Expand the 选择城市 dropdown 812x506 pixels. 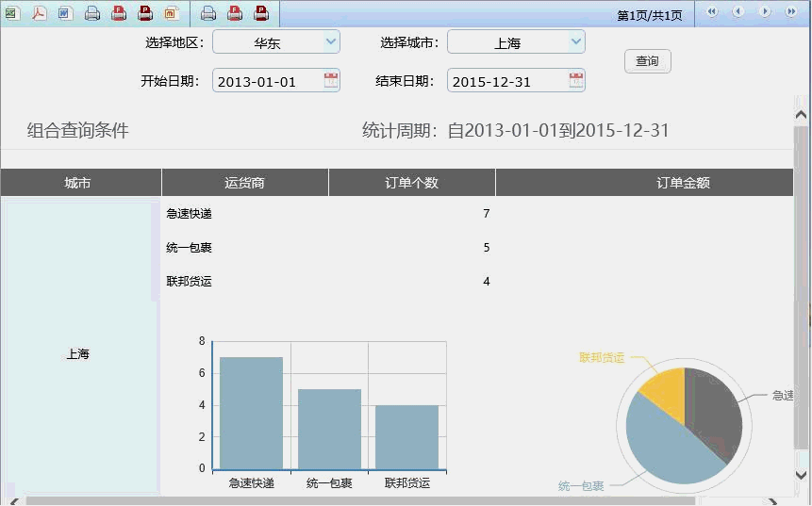click(576, 41)
